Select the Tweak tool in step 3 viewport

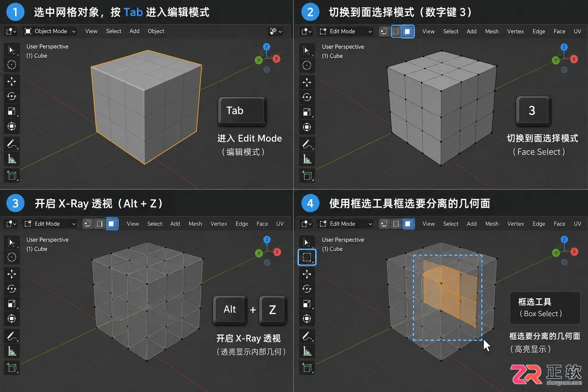coord(12,242)
